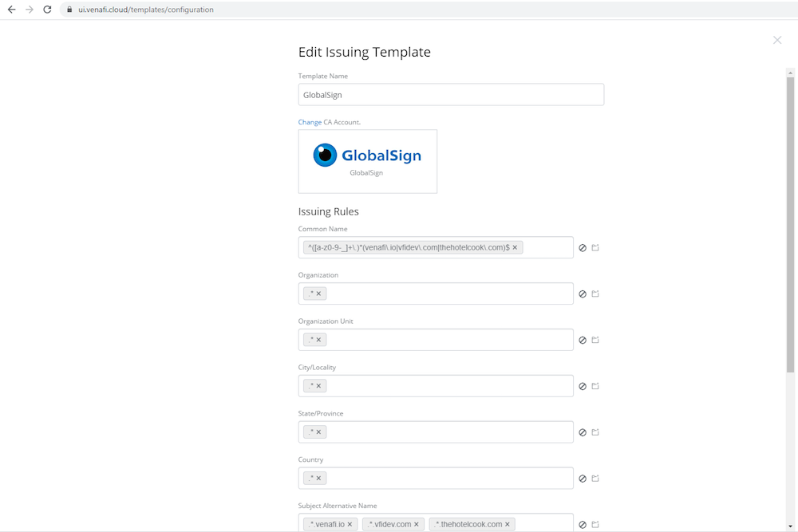Screen dimensions: 798x532
Task: Click inside the Organization Unit field
Action: [x=436, y=340]
